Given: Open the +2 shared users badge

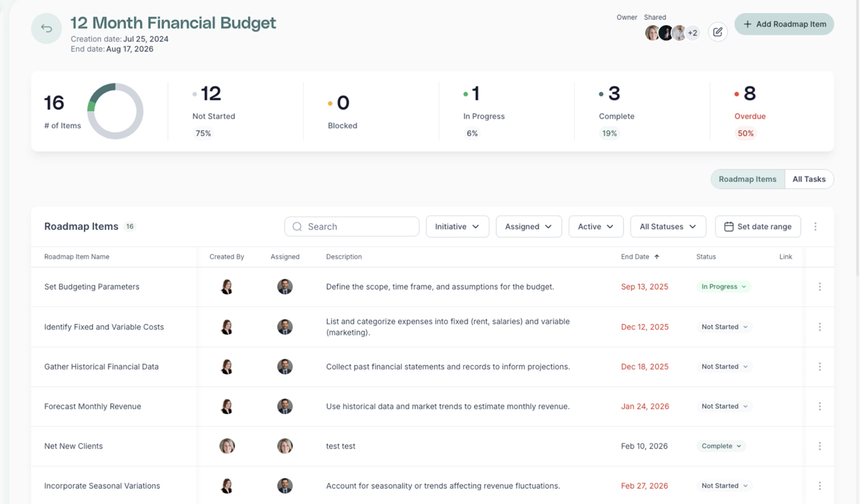Looking at the screenshot, I should pyautogui.click(x=692, y=33).
